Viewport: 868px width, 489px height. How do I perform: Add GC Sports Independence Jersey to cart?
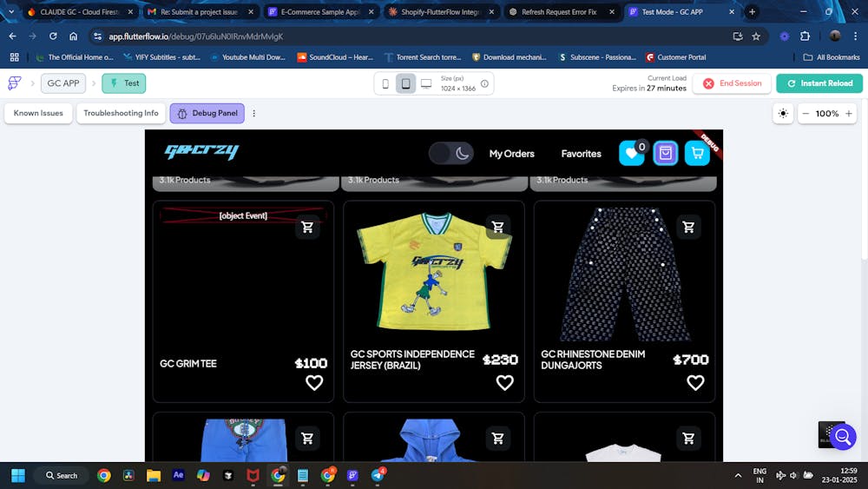tap(497, 227)
